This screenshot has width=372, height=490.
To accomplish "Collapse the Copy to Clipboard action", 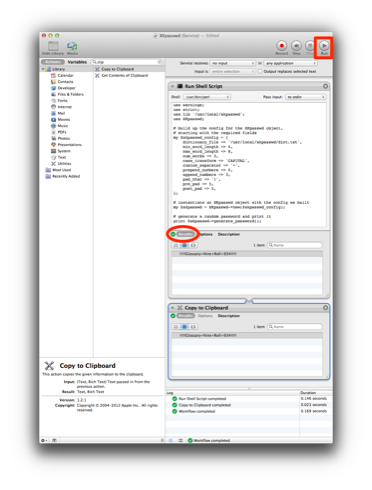I will coord(173,308).
